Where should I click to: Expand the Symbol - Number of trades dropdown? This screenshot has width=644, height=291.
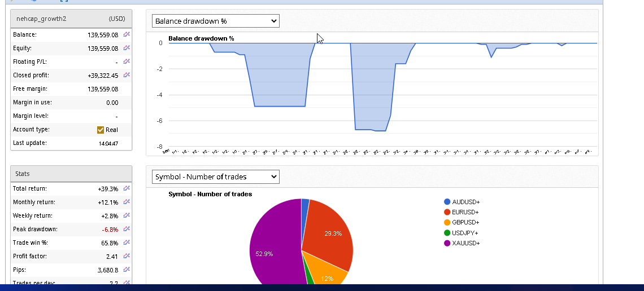tap(216, 177)
